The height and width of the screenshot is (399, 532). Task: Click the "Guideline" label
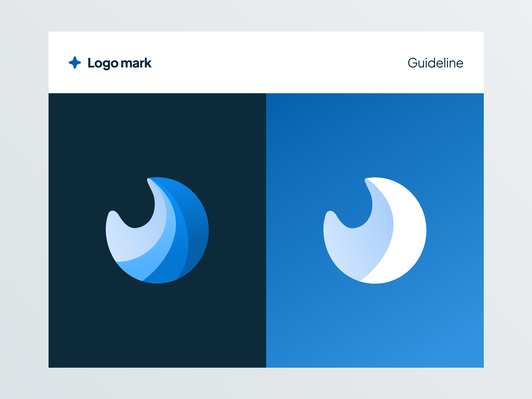pos(435,63)
